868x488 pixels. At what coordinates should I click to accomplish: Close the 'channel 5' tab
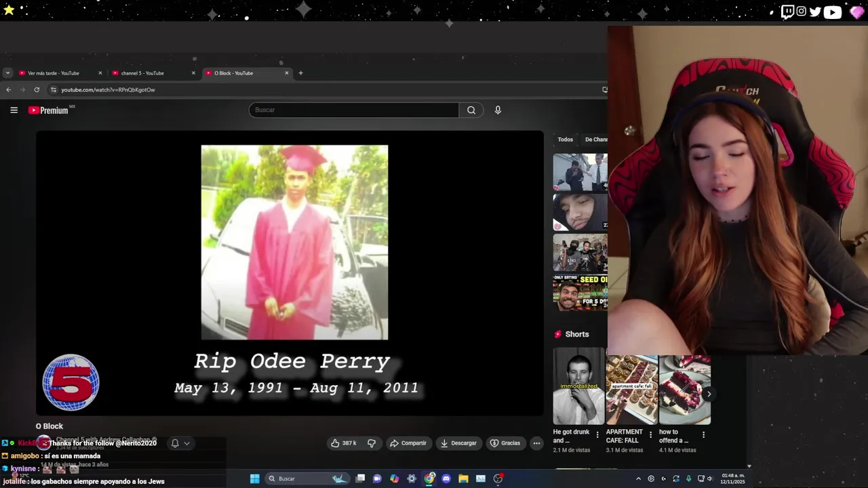click(x=193, y=73)
